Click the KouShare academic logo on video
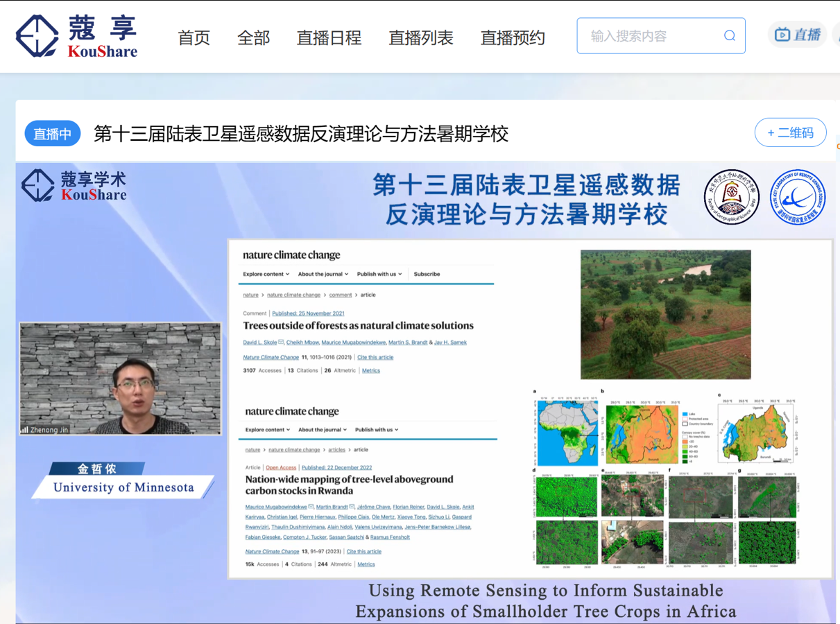Viewport: 840px width, 624px height. 74,186
